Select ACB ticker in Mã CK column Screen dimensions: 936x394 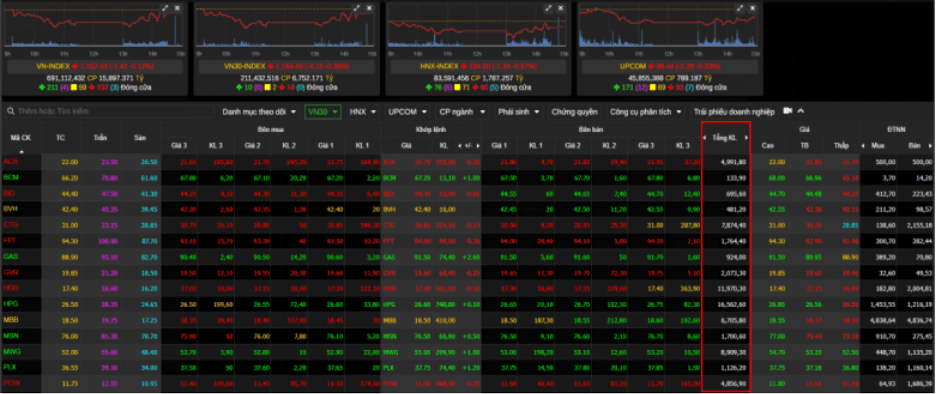(10, 162)
